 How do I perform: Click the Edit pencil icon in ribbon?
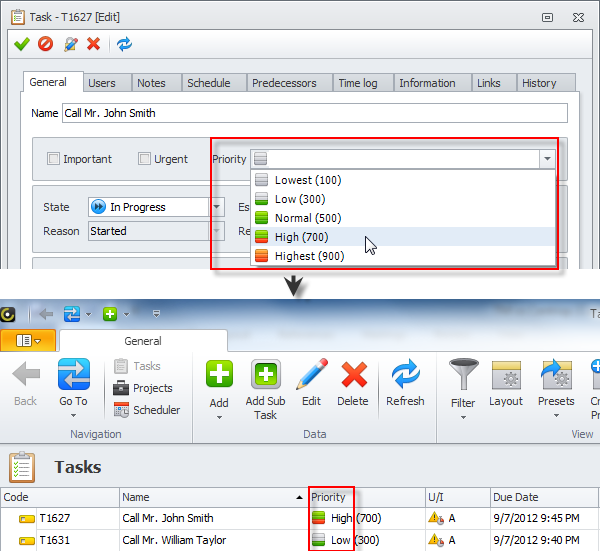click(x=312, y=375)
